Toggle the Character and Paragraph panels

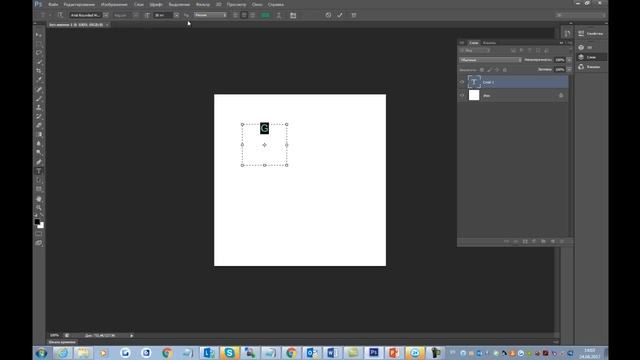pos(293,15)
